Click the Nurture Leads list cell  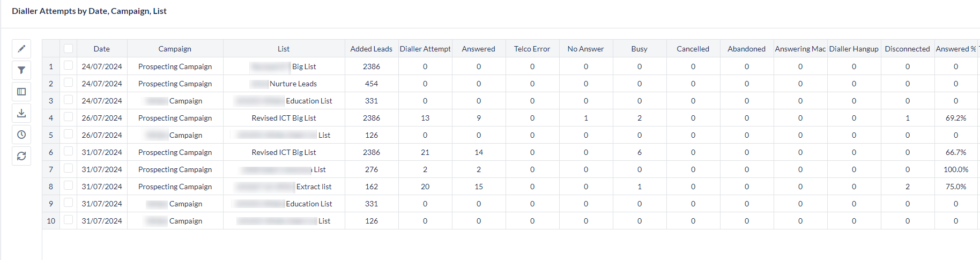pyautogui.click(x=293, y=84)
